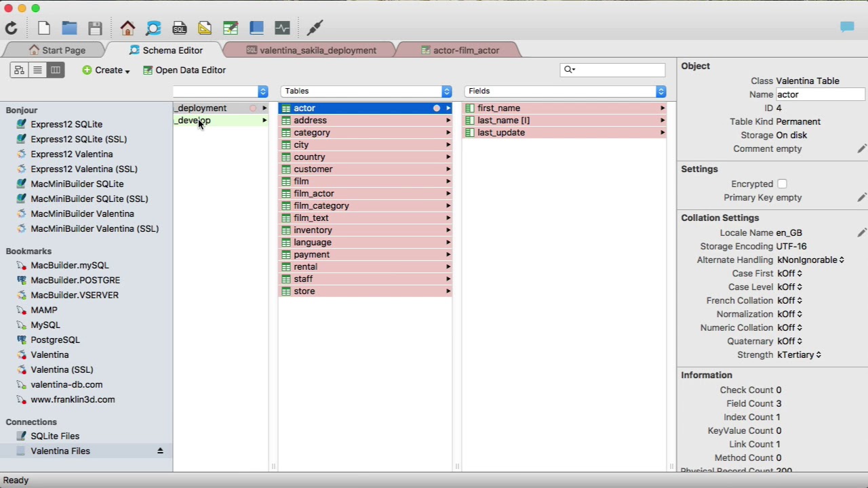Switch to list view mode icon
Image resolution: width=868 pixels, height=488 pixels.
point(37,70)
